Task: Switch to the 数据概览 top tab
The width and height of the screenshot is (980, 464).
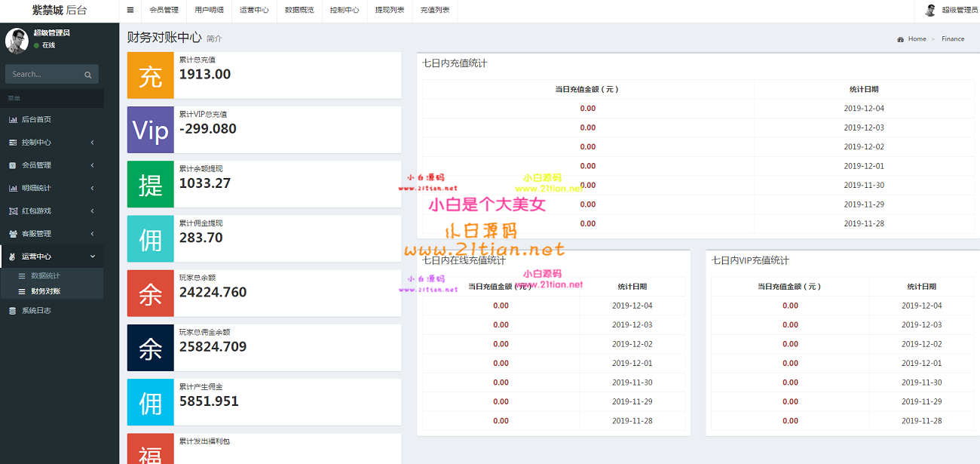Action: 299,11
